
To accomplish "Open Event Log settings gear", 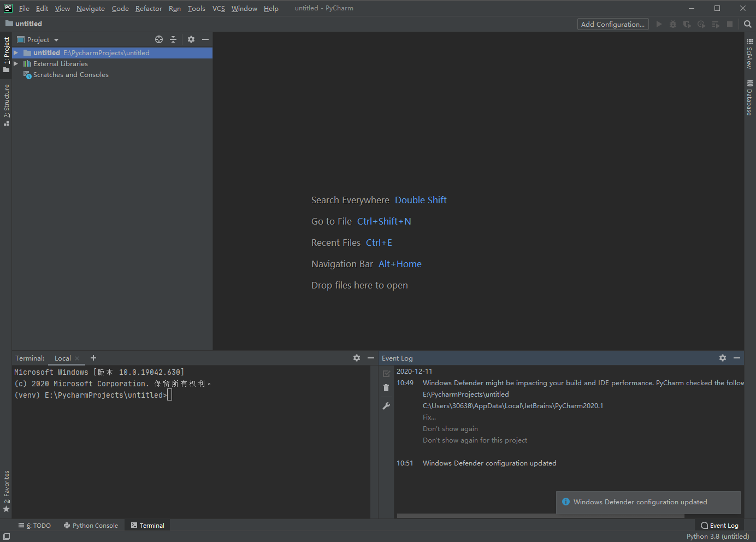I will (723, 358).
